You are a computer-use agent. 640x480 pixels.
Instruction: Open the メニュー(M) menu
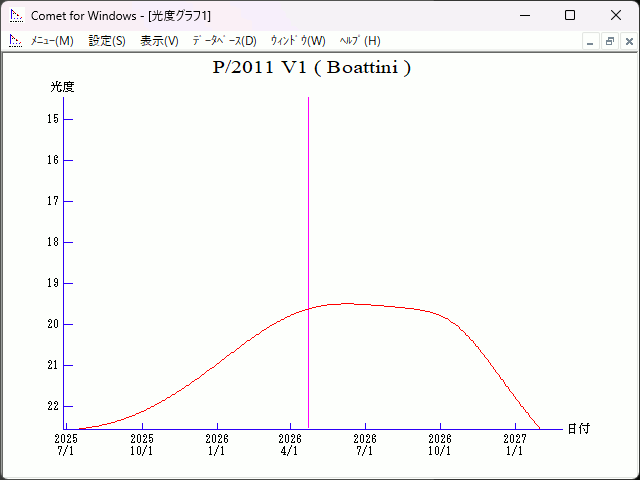tap(52, 41)
